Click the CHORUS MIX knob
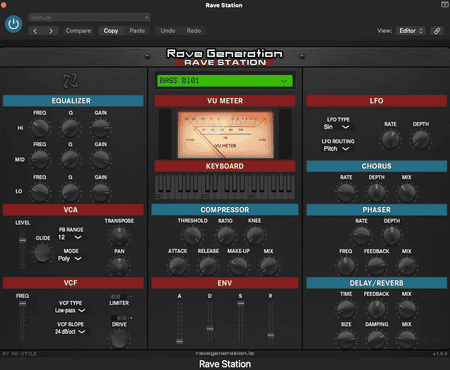Viewport: 450px width, 370px height. tap(407, 192)
